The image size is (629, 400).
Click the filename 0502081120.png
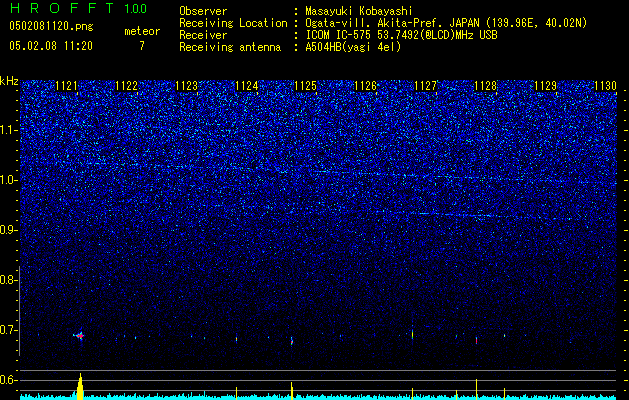pos(51,27)
